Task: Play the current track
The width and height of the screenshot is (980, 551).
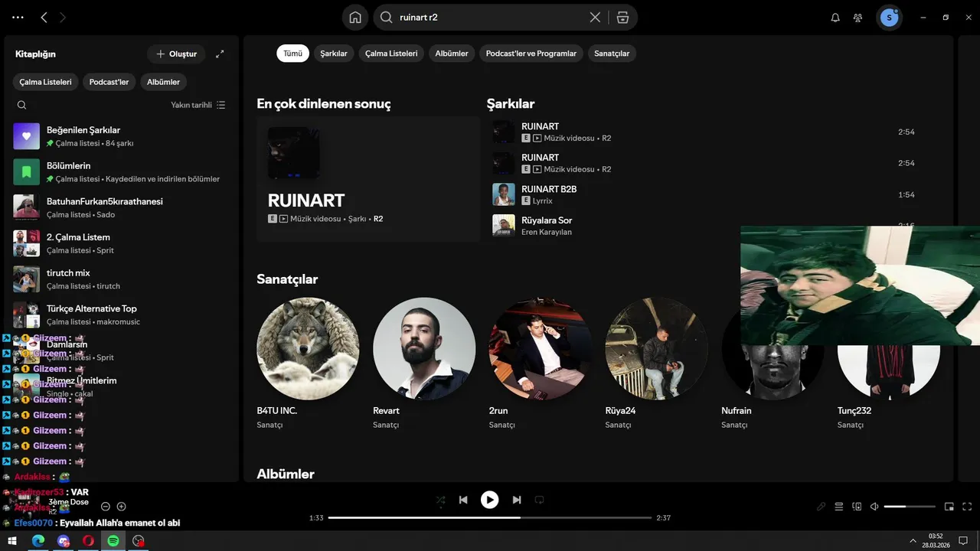Action: [x=489, y=500]
